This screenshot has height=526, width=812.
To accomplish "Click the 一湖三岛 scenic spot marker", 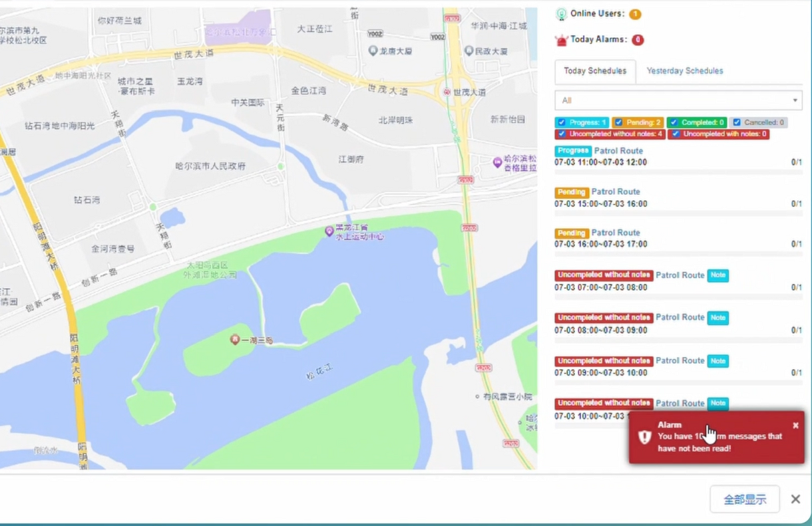I will point(234,340).
